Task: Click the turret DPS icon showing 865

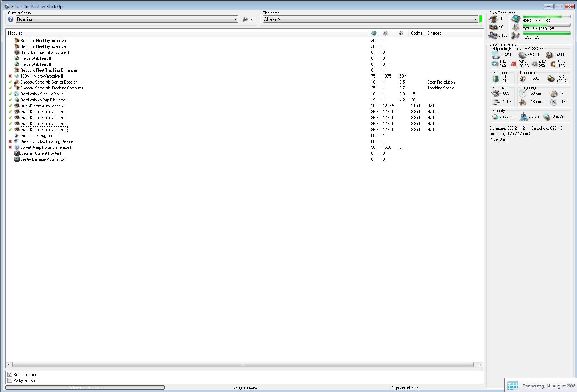Action: [496, 94]
